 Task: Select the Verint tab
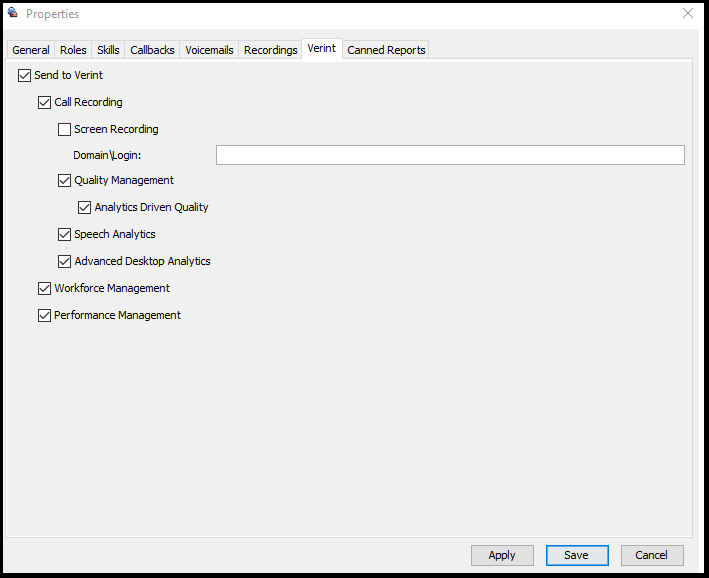point(322,48)
